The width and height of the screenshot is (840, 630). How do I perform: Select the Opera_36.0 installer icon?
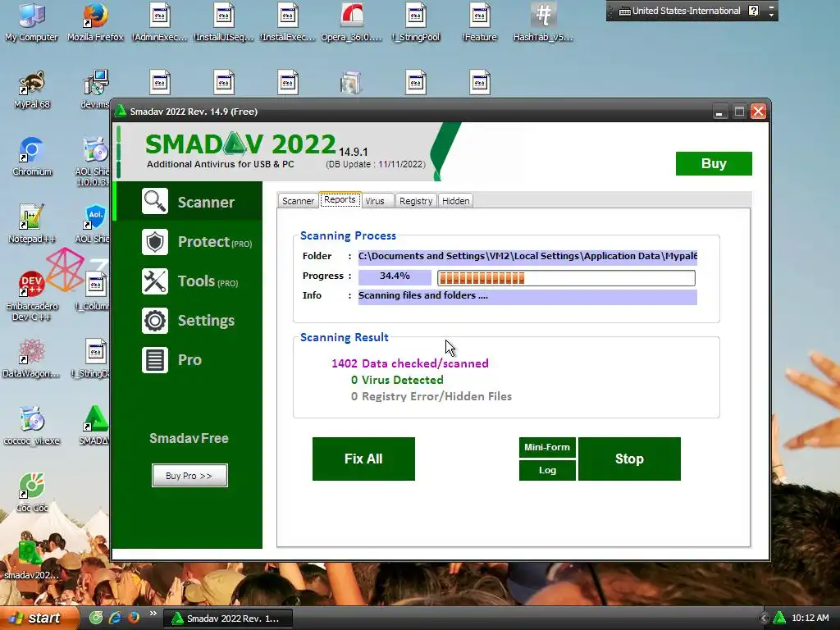[x=351, y=22]
